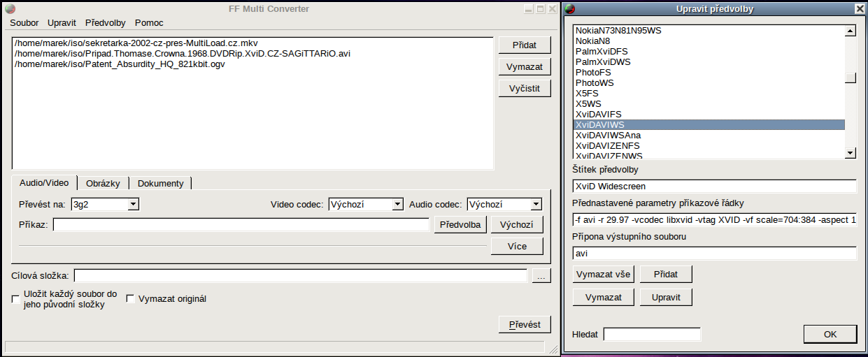868x357 pixels.
Task: Switch to the Obrázky tab
Action: pos(103,183)
